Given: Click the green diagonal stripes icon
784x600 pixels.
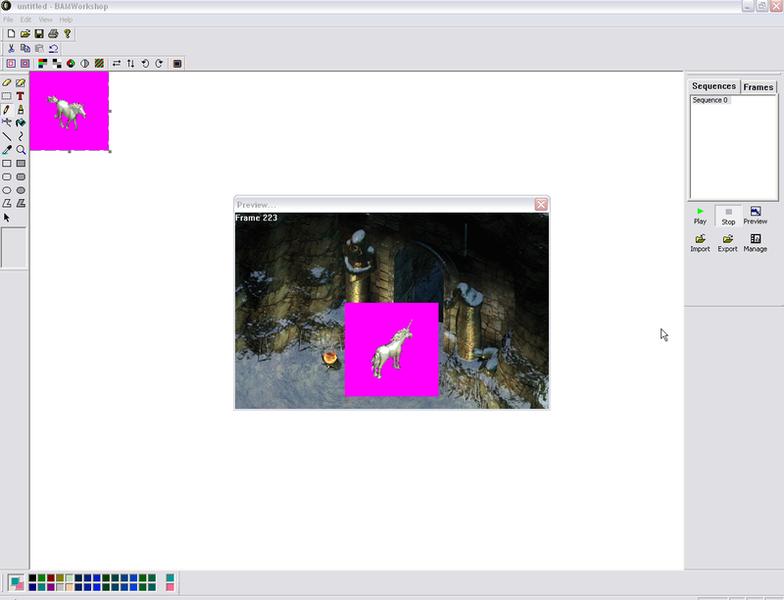Looking at the screenshot, I should click(99, 64).
